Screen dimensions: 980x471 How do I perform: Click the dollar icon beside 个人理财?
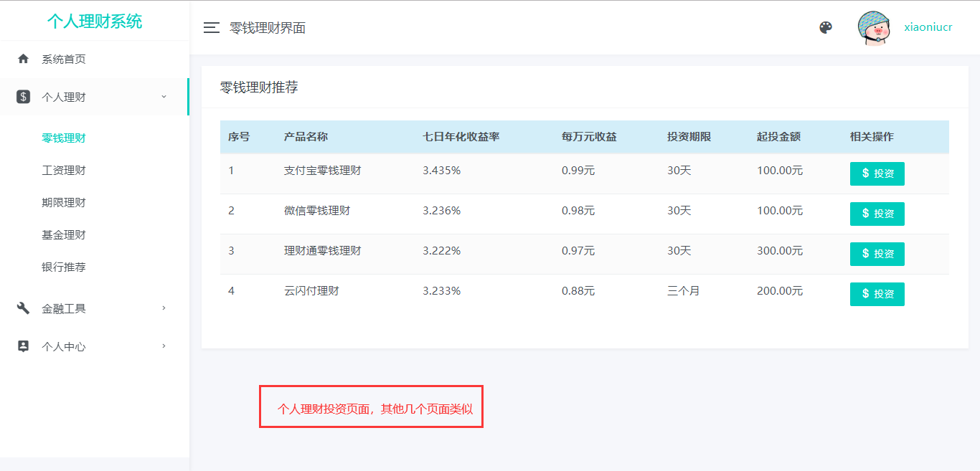[x=23, y=97]
